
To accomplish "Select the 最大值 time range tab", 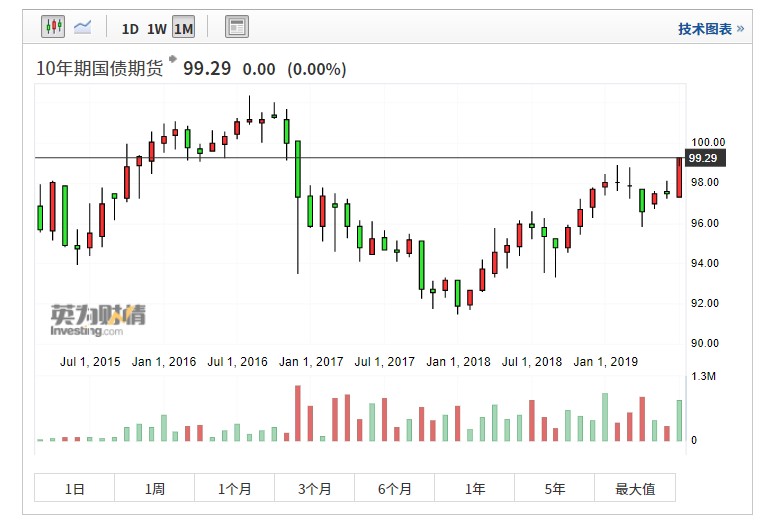I will tap(635, 488).
